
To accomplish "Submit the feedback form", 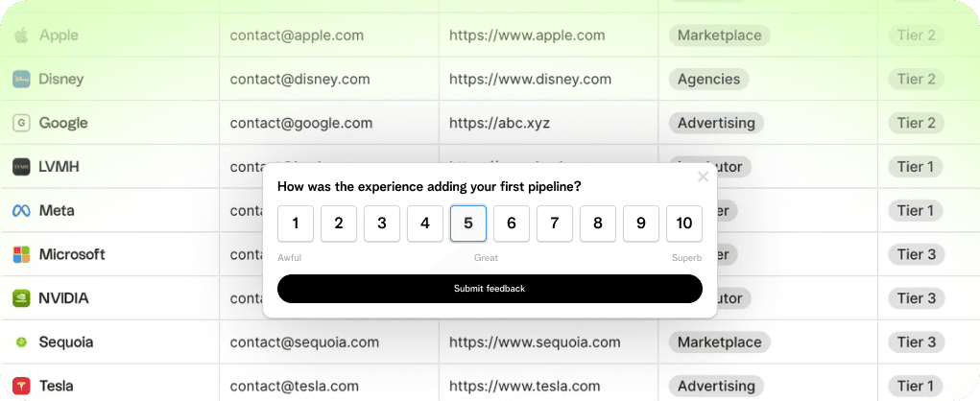I will point(490,289).
